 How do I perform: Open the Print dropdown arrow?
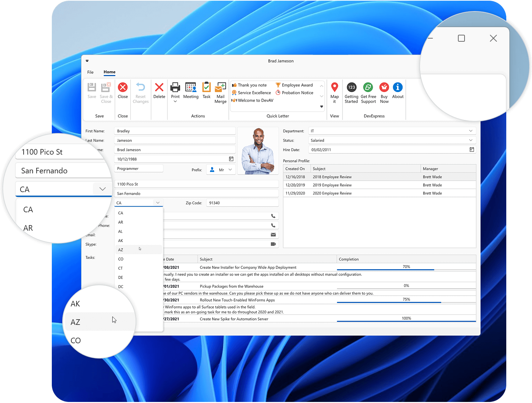pos(175,101)
